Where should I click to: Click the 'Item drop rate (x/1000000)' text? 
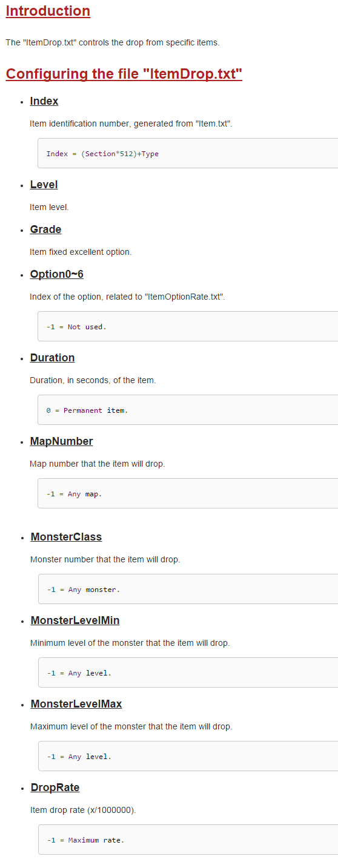click(x=83, y=810)
